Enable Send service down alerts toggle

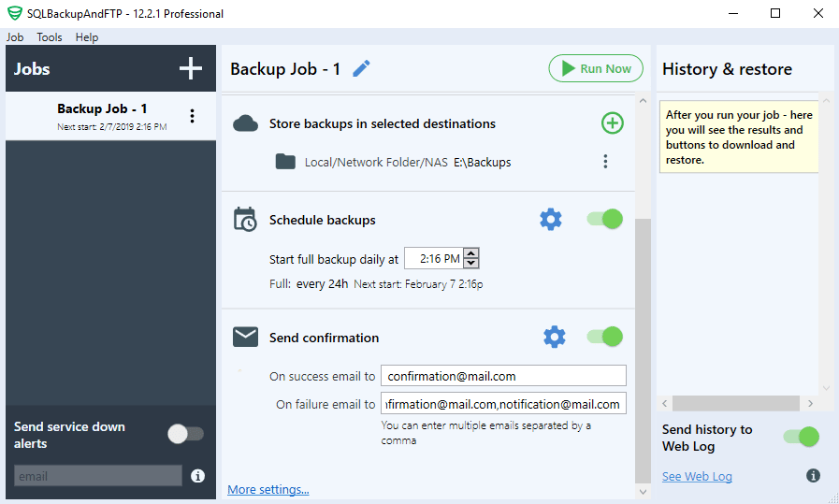pyautogui.click(x=186, y=434)
